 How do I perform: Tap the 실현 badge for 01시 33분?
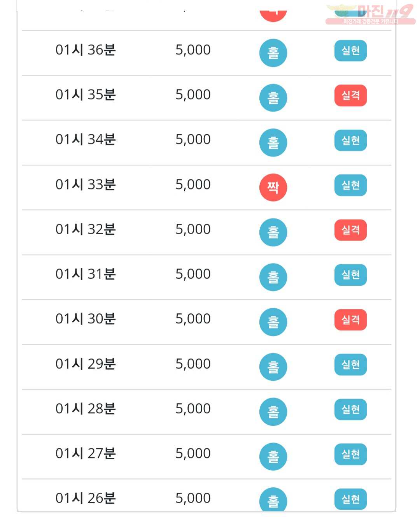350,185
